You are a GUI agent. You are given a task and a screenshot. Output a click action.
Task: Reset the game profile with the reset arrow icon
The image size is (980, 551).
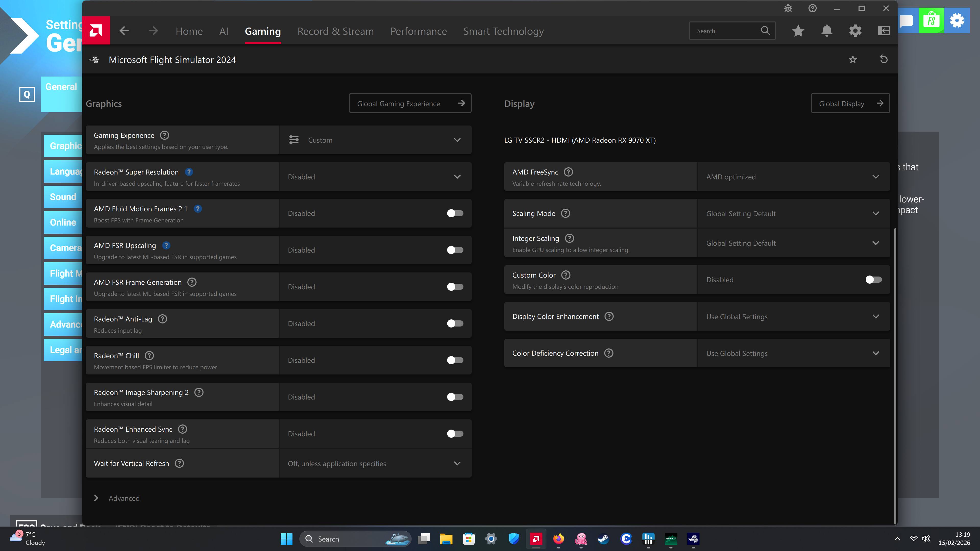point(883,59)
